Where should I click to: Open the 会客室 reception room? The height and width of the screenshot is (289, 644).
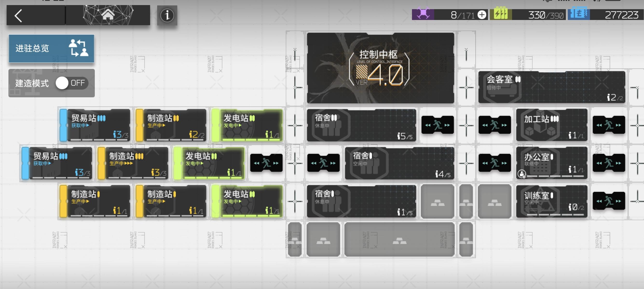pos(551,87)
